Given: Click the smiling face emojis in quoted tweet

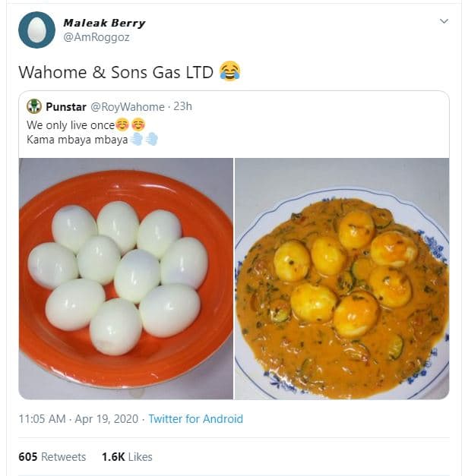Looking at the screenshot, I should pyautogui.click(x=131, y=125).
